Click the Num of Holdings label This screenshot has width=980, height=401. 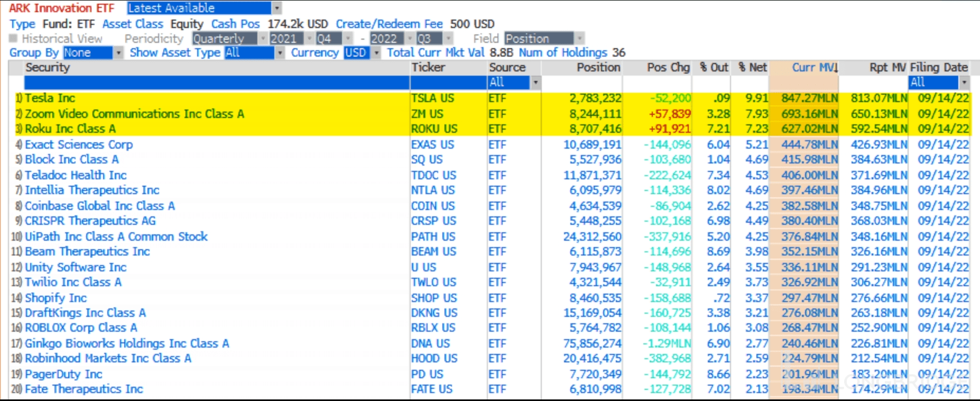pyautogui.click(x=563, y=53)
